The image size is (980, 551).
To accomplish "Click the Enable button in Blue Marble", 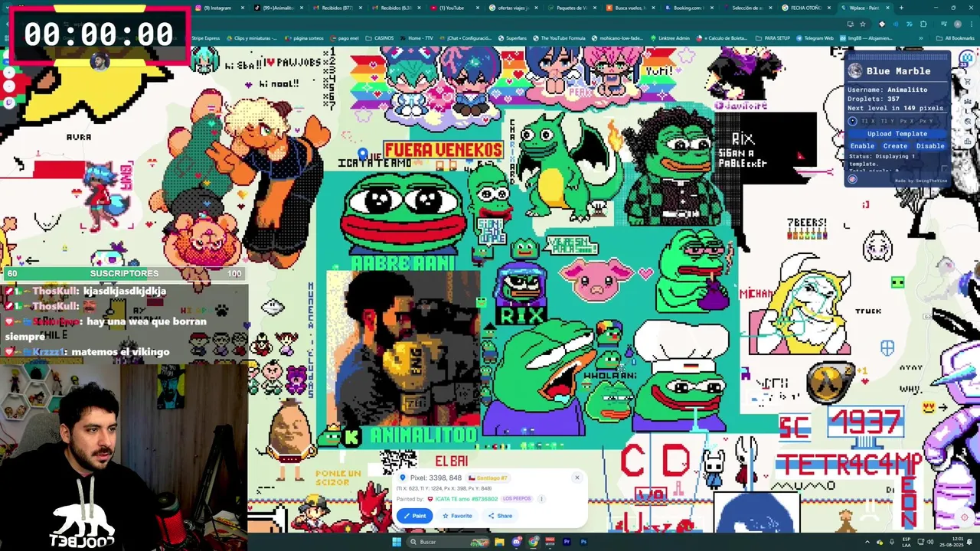I will coord(862,146).
